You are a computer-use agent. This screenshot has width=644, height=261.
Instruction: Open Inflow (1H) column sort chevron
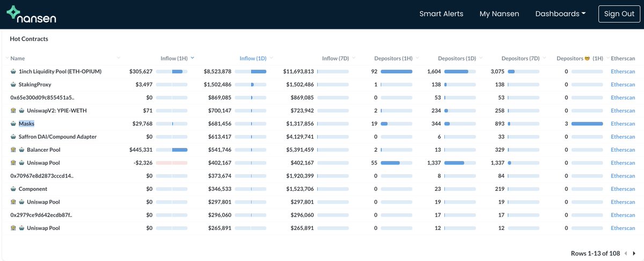tap(192, 58)
